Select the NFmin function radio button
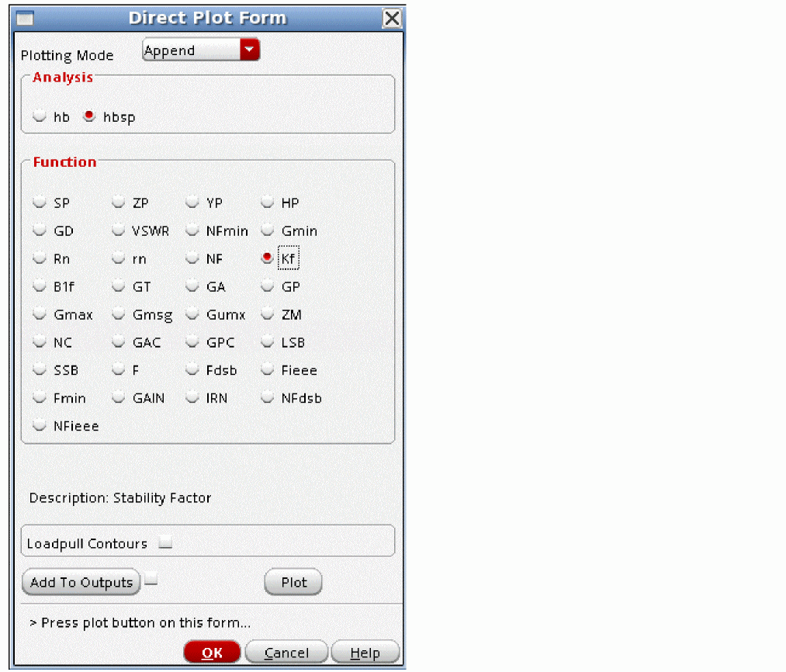The image size is (786, 672). (192, 230)
